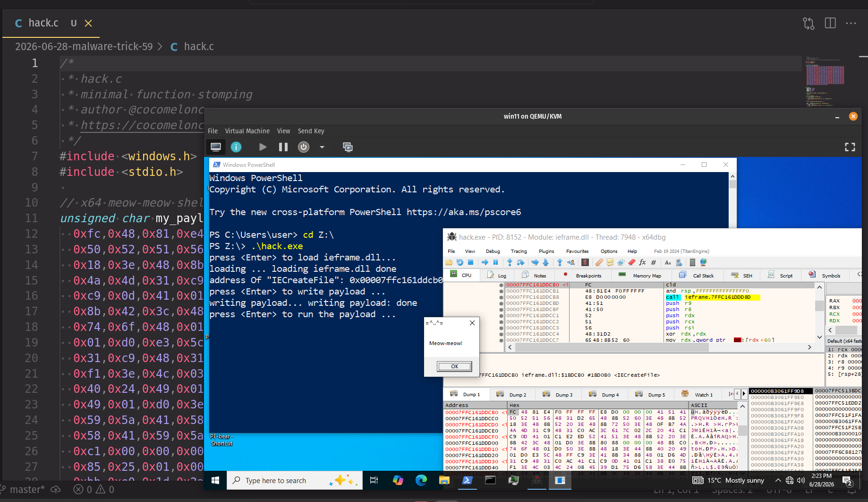Image resolution: width=868 pixels, height=502 pixels.
Task: Close the hack.c editor tab
Action: point(88,23)
